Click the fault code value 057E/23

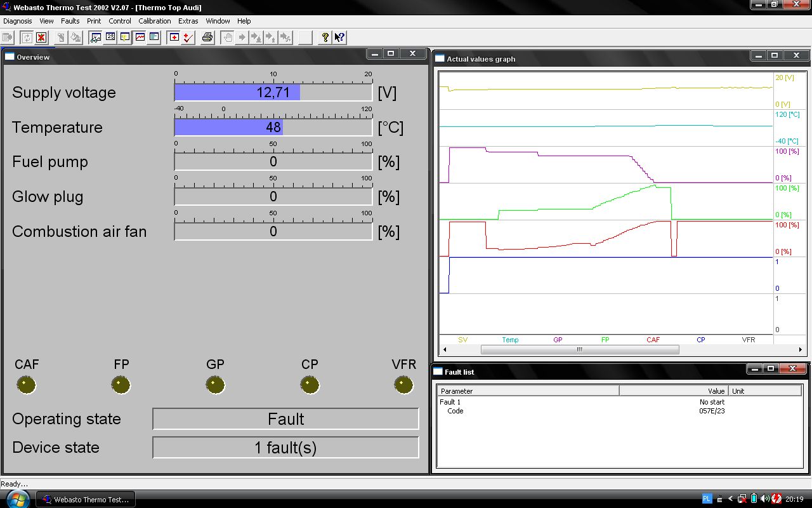712,411
